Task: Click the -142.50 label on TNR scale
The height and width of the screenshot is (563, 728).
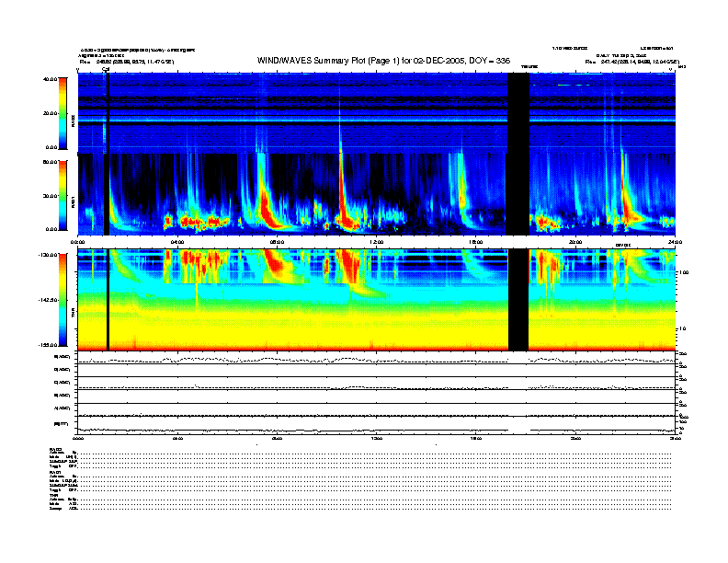Action: coord(48,300)
